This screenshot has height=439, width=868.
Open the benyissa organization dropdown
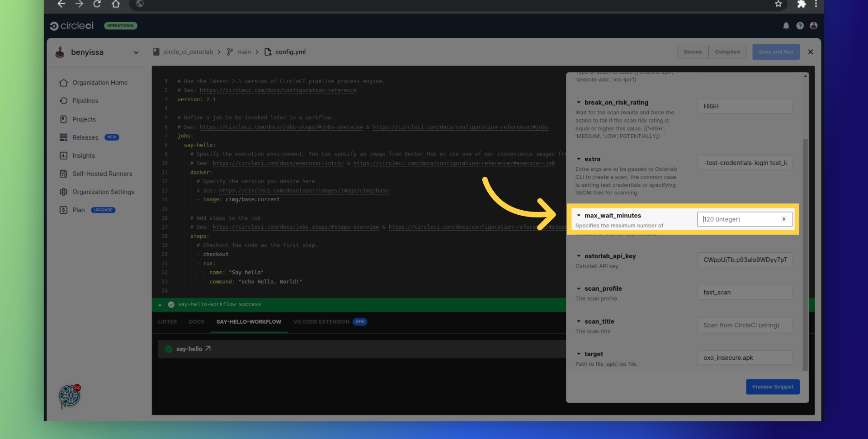click(x=136, y=52)
